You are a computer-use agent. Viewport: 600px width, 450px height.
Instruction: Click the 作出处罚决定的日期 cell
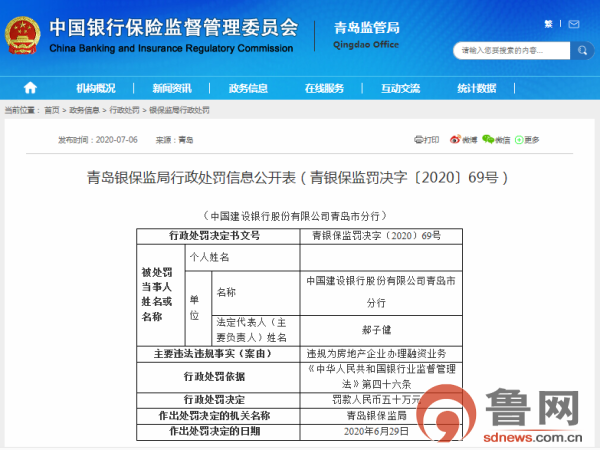click(218, 432)
